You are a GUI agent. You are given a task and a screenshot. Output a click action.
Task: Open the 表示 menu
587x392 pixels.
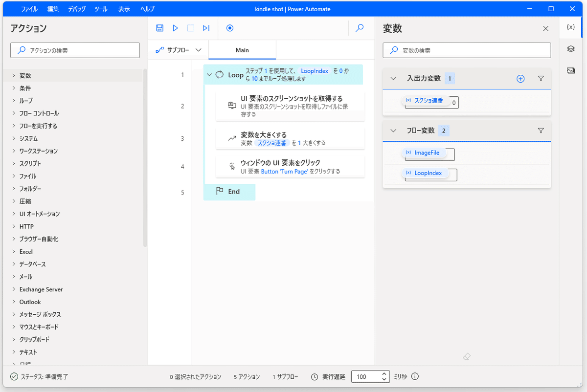[124, 9]
